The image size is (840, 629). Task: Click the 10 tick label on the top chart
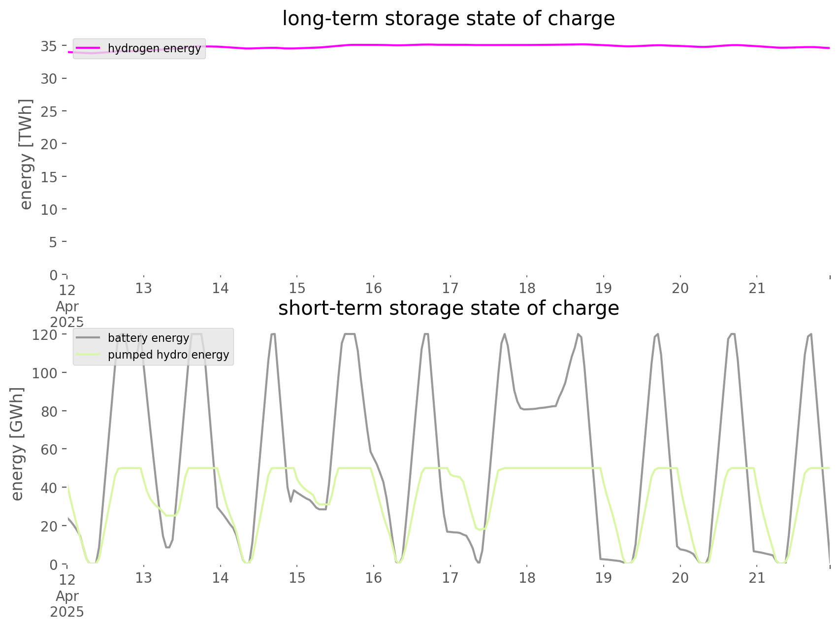(x=49, y=210)
